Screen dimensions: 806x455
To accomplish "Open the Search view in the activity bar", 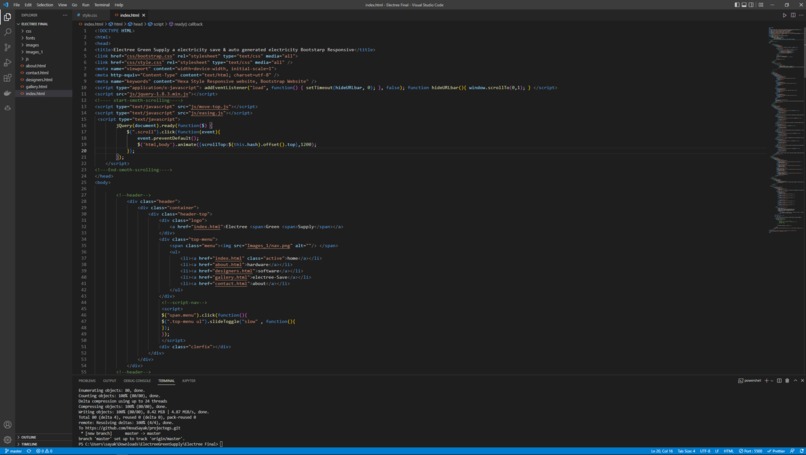I will point(7,32).
